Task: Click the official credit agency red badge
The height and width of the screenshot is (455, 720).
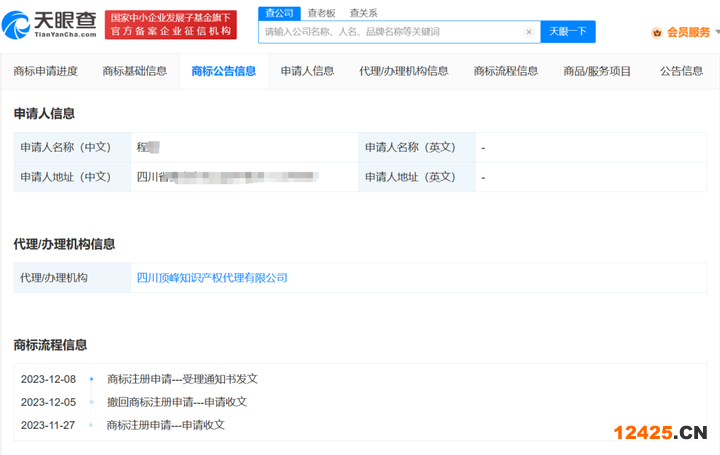Action: tap(171, 24)
